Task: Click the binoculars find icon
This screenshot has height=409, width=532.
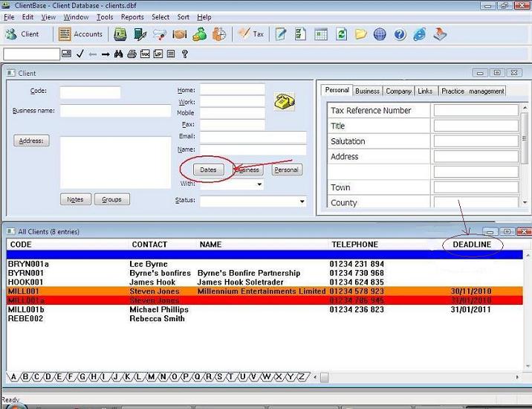Action: (118, 54)
